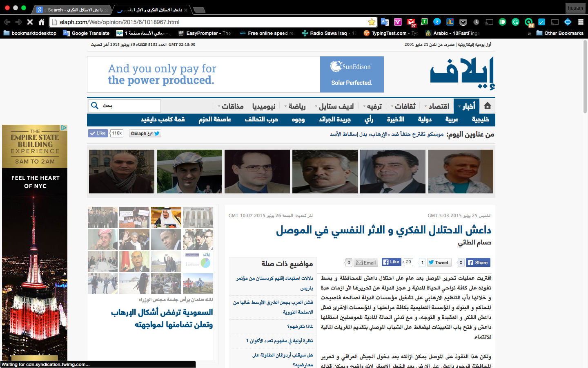
Task: Click the Email share button
Action: (365, 263)
